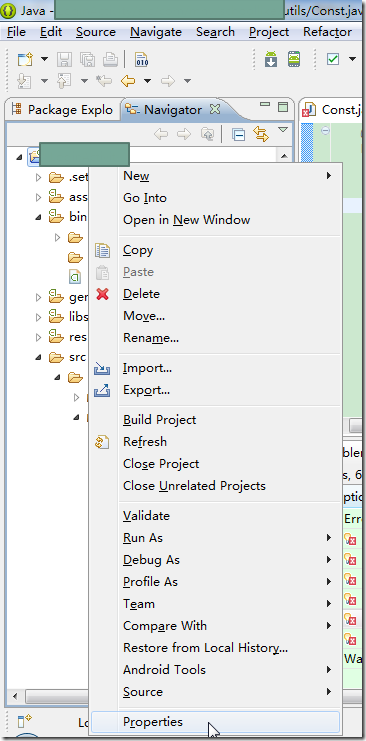Open the Android SDK Manager icon
Screen dimensions: 366x741
point(270,60)
